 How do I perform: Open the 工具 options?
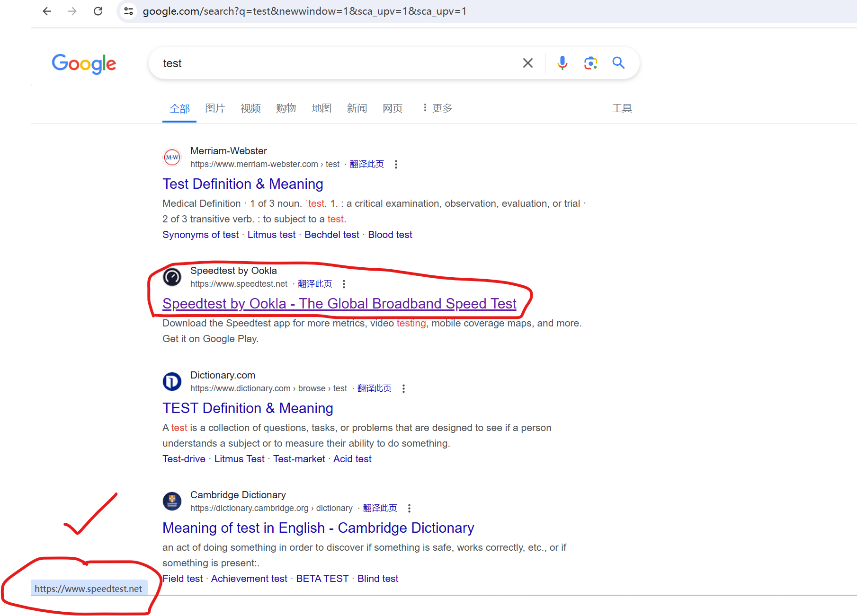pos(622,108)
